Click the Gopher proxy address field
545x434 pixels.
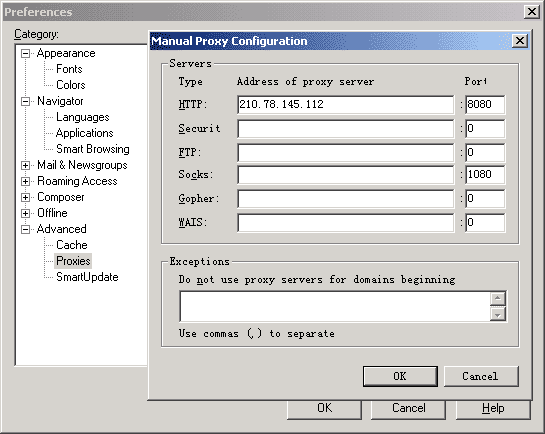(345, 198)
